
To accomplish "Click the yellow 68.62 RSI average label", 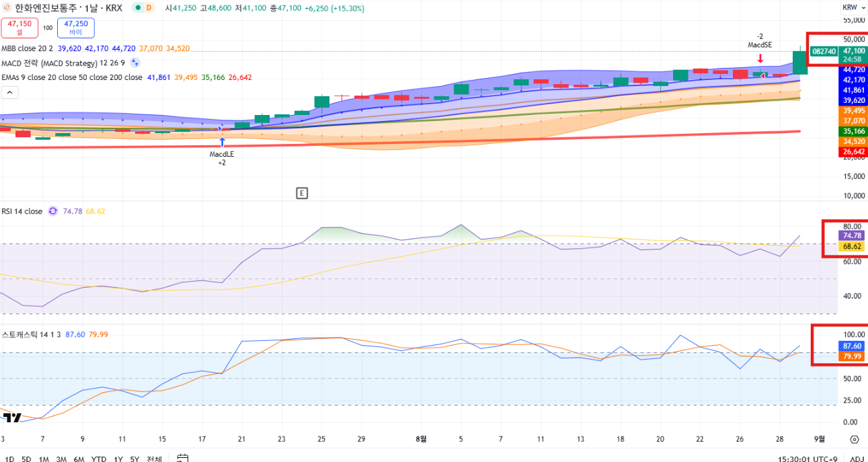I will point(853,247).
